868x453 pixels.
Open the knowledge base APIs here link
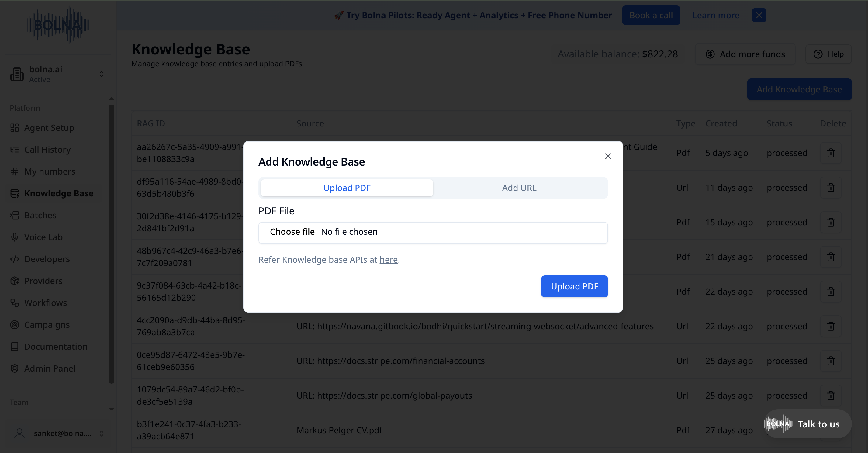point(388,260)
